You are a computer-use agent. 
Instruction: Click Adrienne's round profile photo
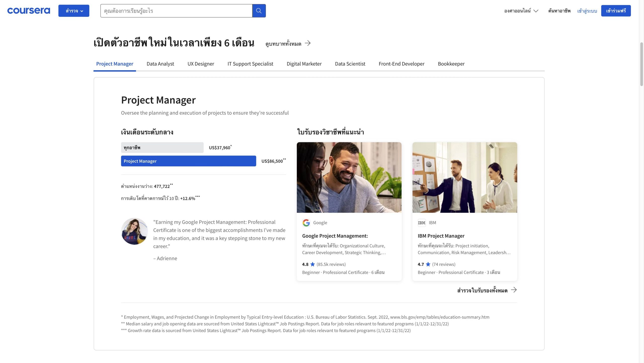pos(135,231)
